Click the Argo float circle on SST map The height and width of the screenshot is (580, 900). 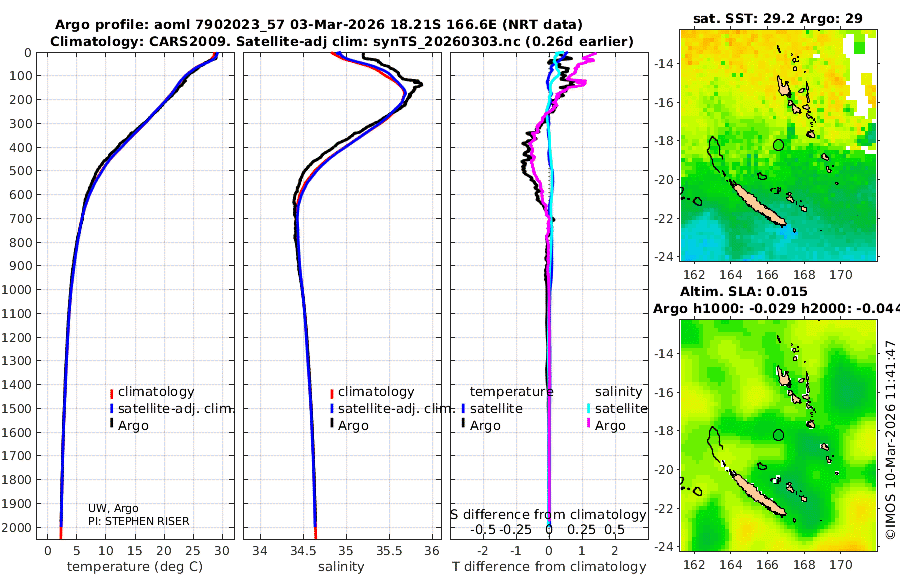click(x=778, y=145)
